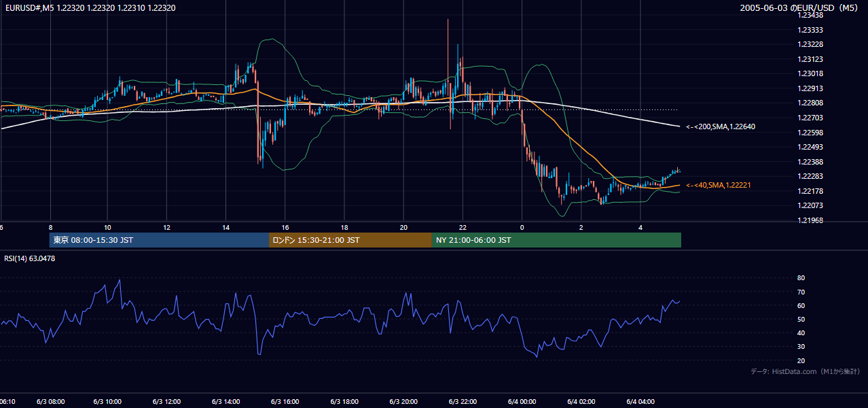Click the 1.22073 price axis label
This screenshot has width=868, height=408.
pos(811,205)
